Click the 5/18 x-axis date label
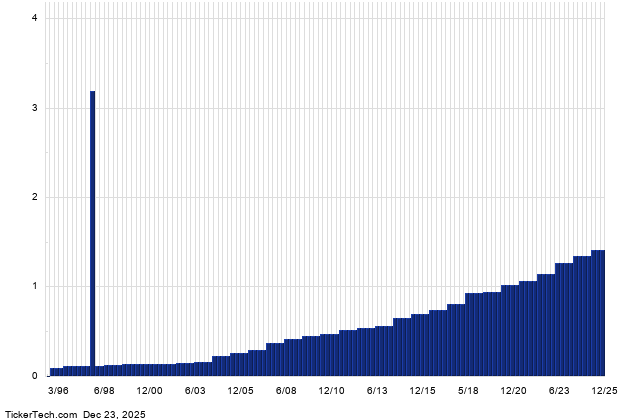Viewport: 640px width, 420px height. tap(468, 390)
